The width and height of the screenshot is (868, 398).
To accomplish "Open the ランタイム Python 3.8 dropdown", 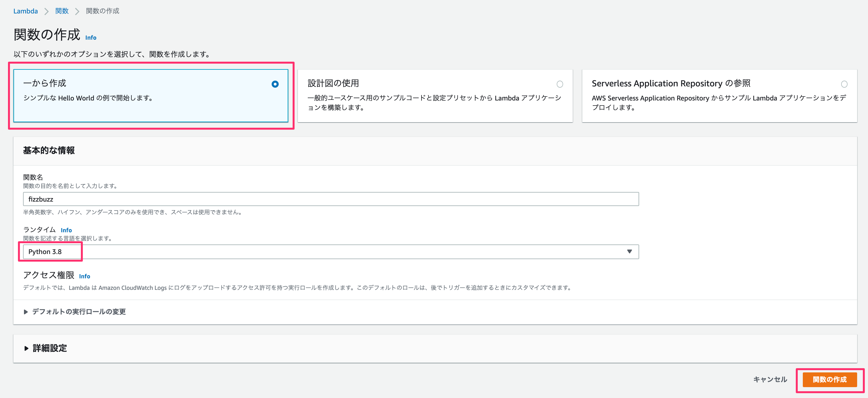I will click(330, 251).
